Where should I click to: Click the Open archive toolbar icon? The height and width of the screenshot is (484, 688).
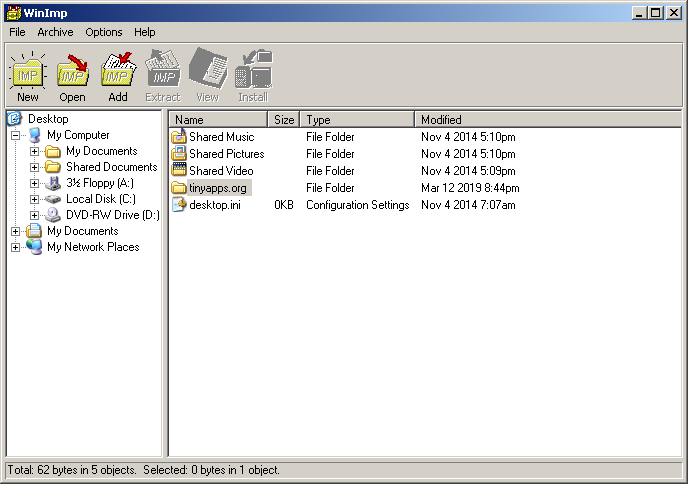[x=72, y=72]
